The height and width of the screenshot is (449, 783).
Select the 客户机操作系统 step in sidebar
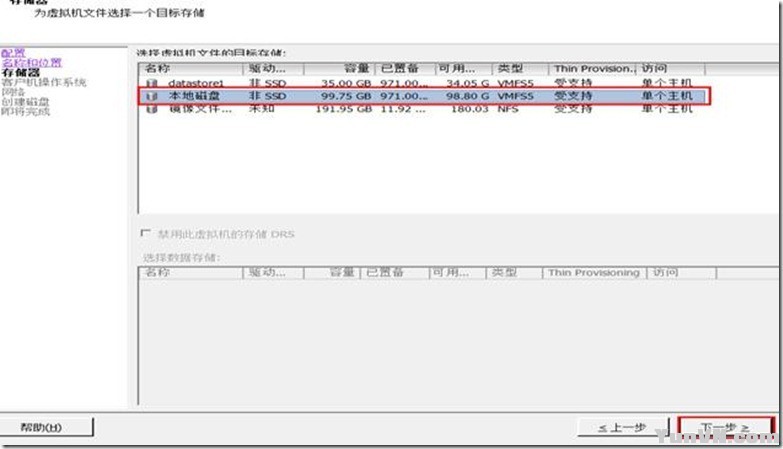click(x=44, y=82)
